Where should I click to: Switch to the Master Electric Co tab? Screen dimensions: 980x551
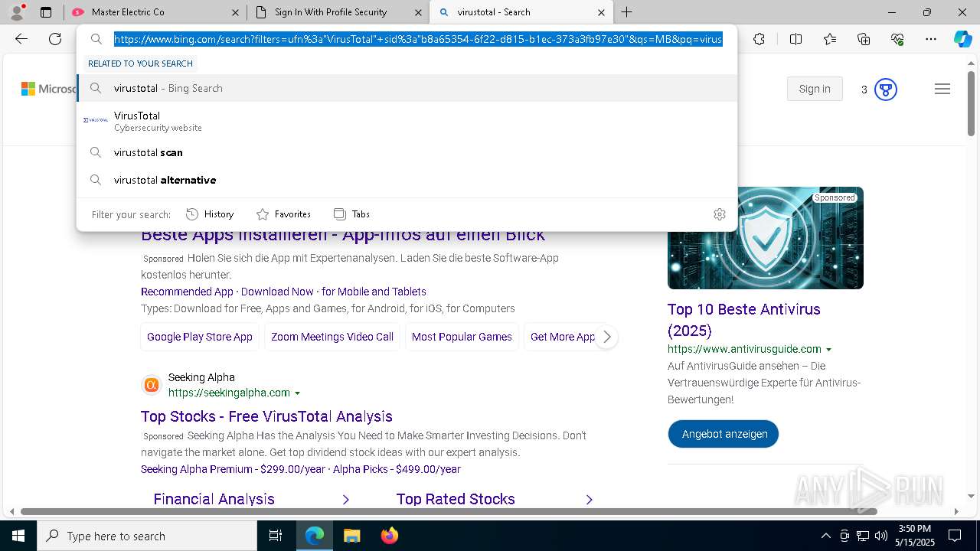[155, 12]
